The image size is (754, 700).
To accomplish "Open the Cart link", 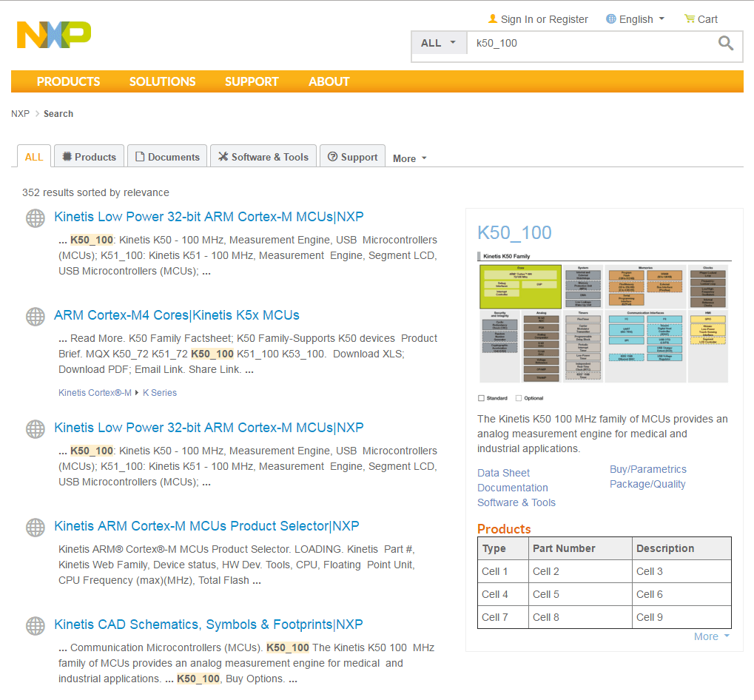I will (707, 19).
